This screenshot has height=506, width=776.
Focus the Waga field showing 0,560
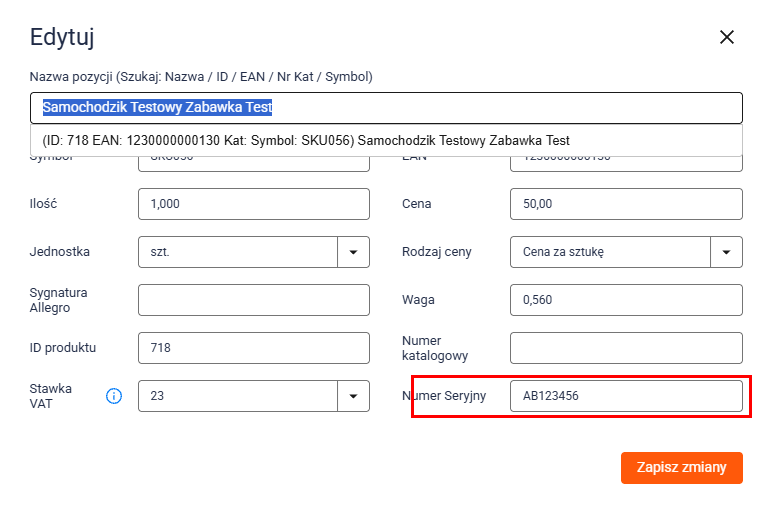click(x=626, y=300)
